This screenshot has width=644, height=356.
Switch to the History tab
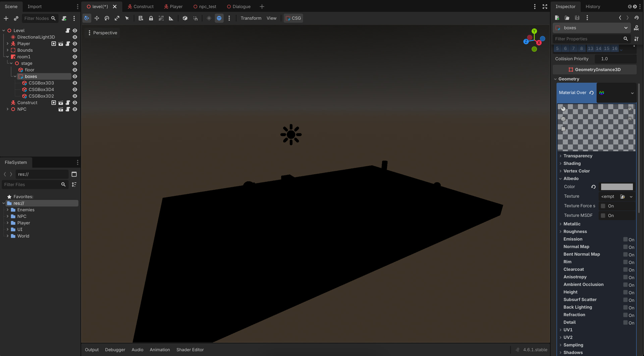point(593,6)
